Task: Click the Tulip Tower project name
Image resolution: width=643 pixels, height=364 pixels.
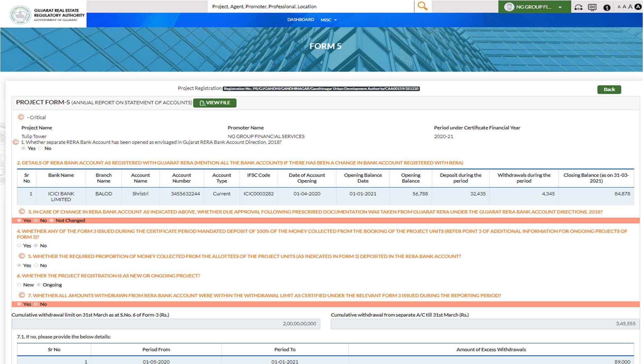Action: pos(34,136)
